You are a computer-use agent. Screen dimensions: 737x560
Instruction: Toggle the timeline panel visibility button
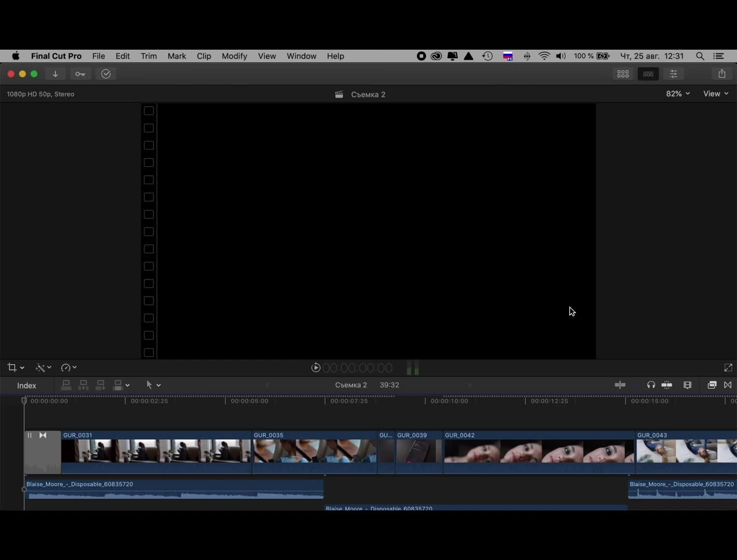point(648,74)
